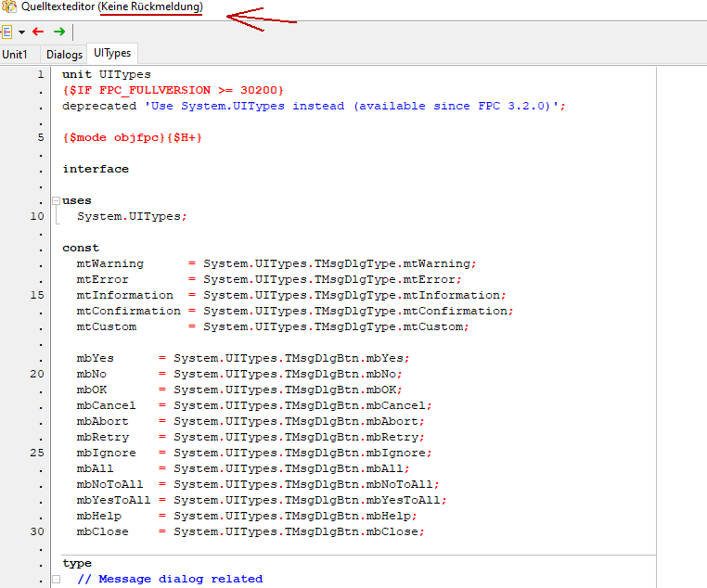The image size is (707, 588).
Task: Select the UITypes tab
Action: tap(112, 53)
